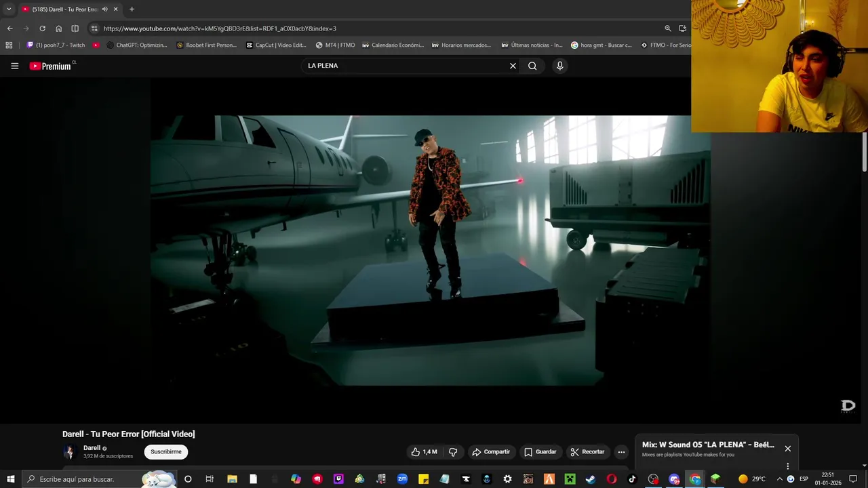Click the video title Tu Peor Error

(x=128, y=434)
